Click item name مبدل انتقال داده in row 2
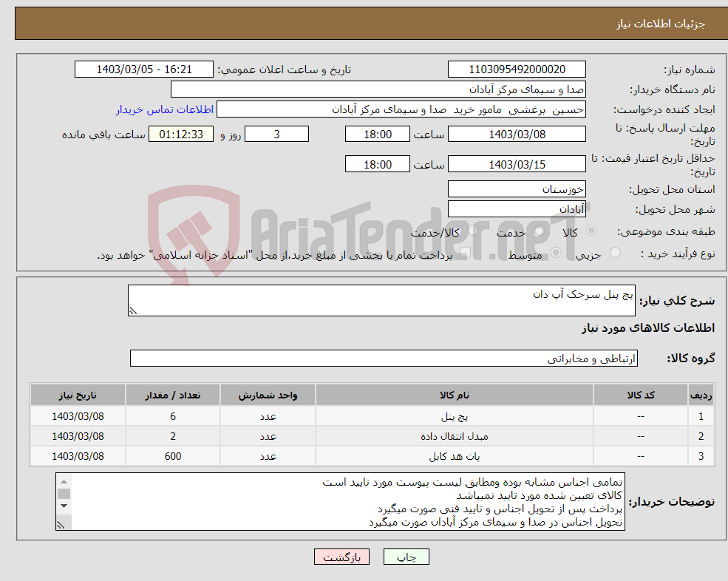The height and width of the screenshot is (581, 728). click(455, 437)
